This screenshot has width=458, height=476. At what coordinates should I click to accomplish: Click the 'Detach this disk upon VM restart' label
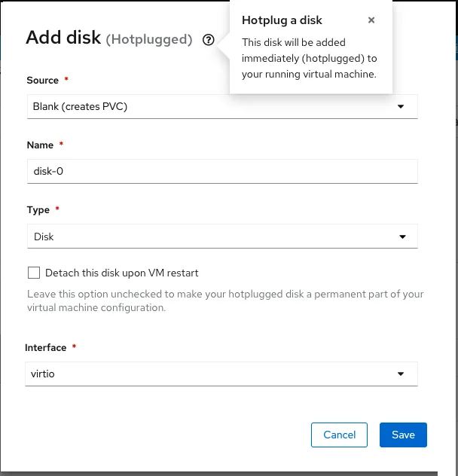pos(121,273)
